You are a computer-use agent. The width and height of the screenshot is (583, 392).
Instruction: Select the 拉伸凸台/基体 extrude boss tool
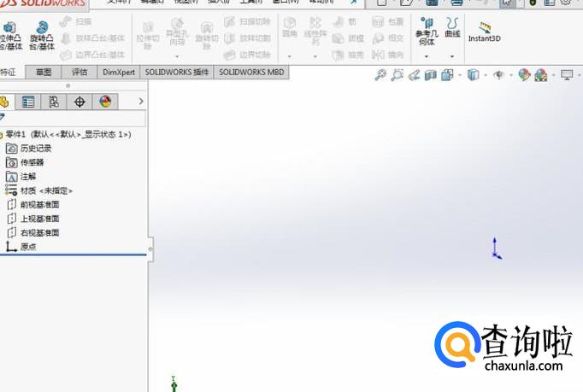pyautogui.click(x=10, y=36)
